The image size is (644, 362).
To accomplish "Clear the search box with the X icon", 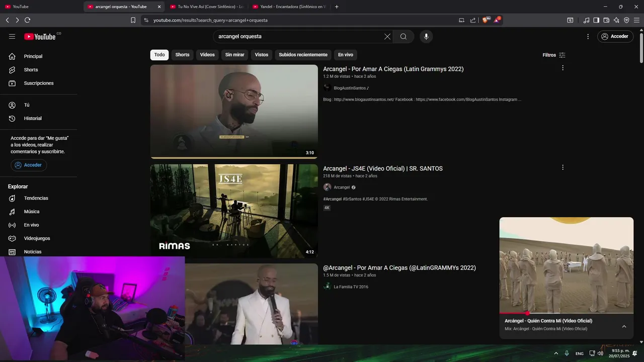I will point(387,36).
